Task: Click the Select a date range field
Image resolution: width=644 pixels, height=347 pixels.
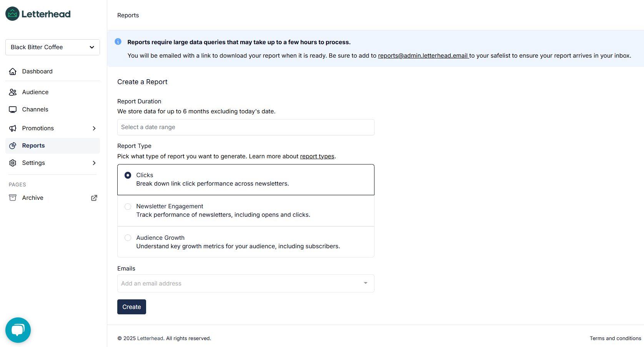Action: [246, 127]
